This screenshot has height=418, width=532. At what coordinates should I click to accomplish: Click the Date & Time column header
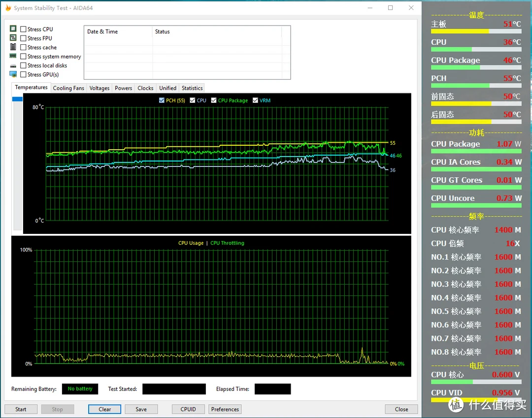point(118,32)
